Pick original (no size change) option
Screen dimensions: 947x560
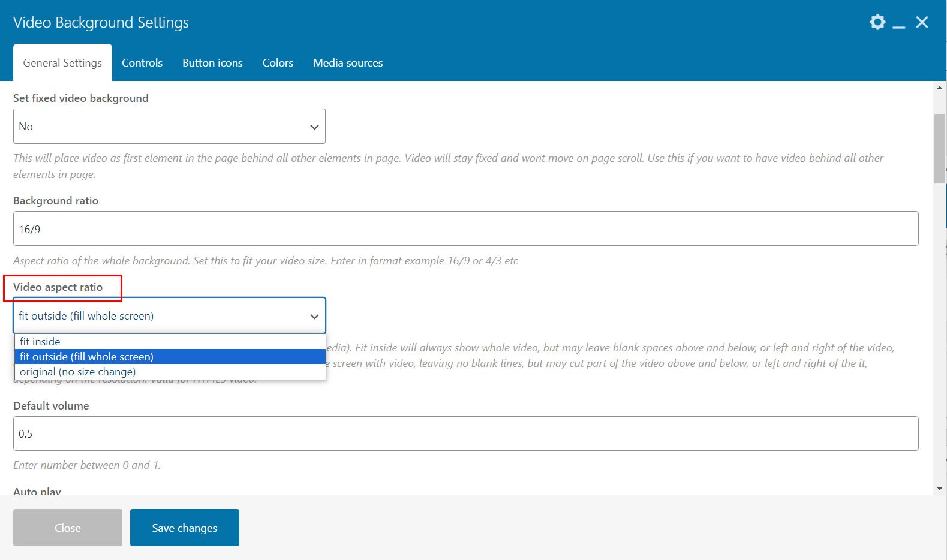tap(170, 372)
